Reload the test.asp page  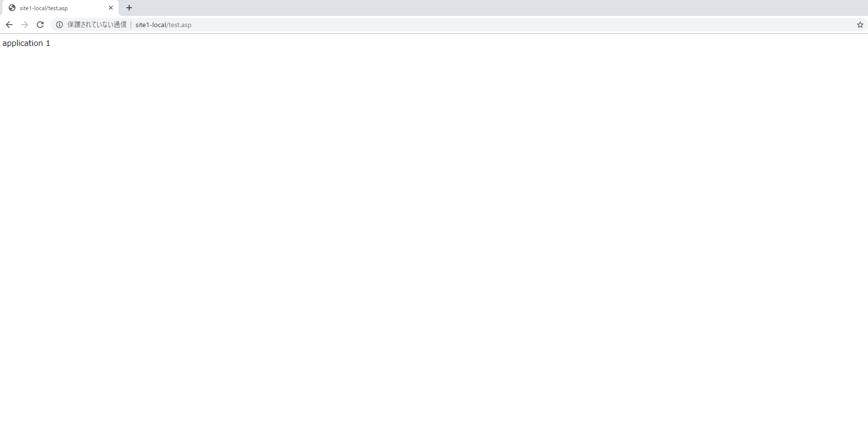click(40, 25)
